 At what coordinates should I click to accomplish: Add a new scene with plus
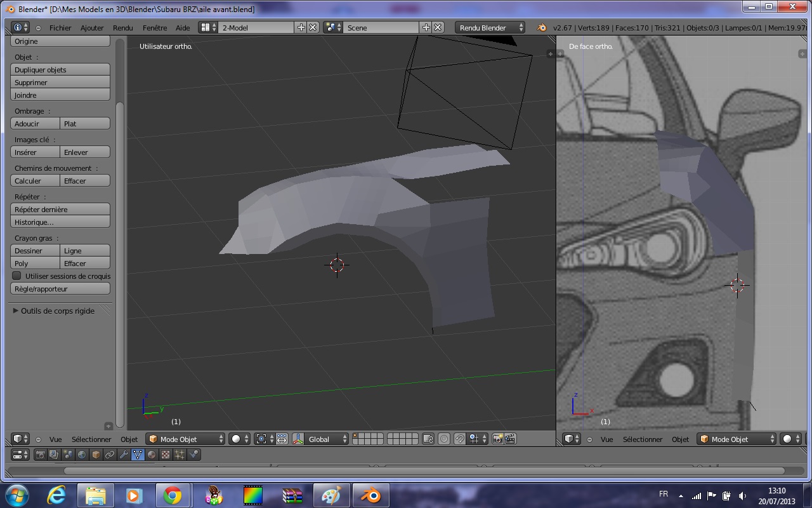426,27
